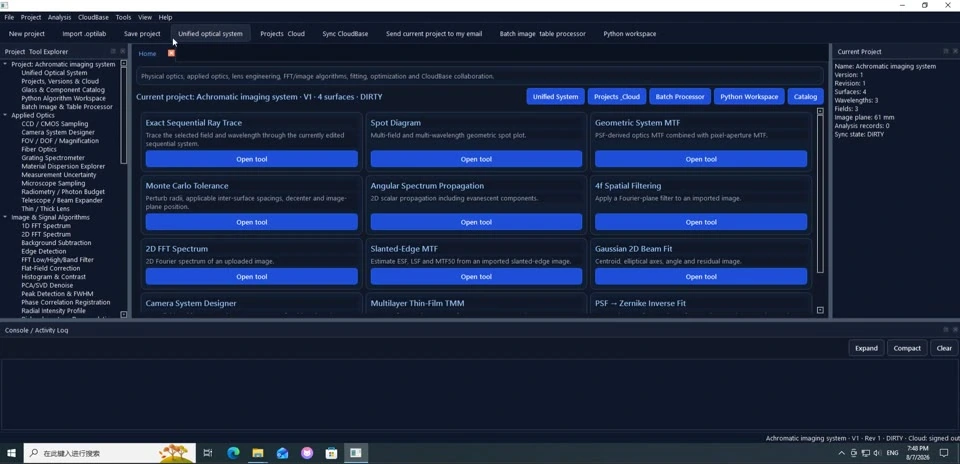Open the Spot Diagram tool

(476, 159)
